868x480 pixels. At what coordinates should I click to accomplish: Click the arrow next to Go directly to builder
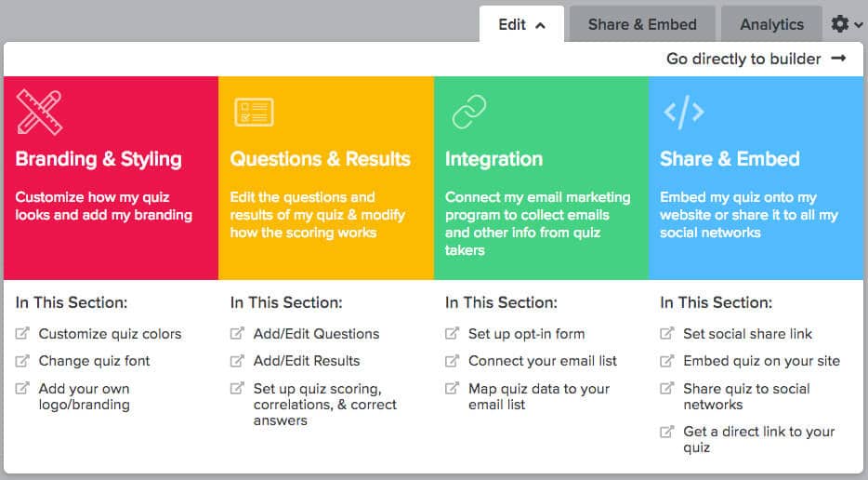pyautogui.click(x=838, y=59)
